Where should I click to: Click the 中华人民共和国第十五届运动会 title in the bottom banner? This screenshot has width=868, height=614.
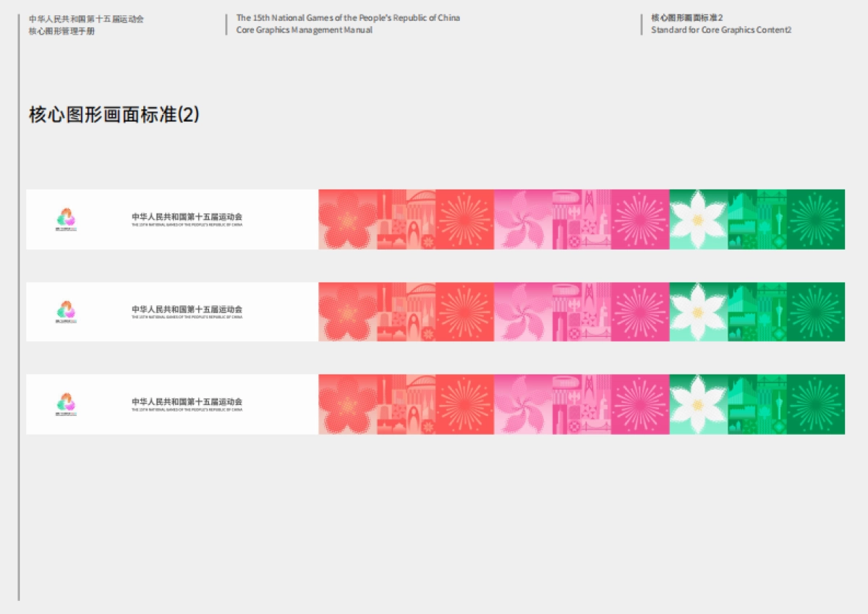pos(187,401)
